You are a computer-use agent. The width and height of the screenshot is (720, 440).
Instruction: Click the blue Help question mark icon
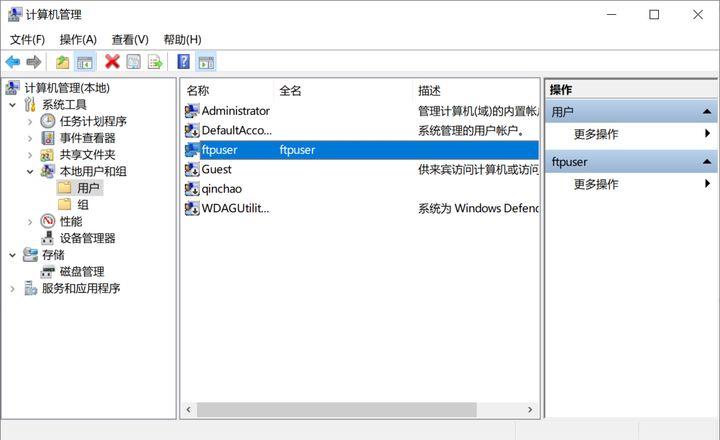point(183,62)
